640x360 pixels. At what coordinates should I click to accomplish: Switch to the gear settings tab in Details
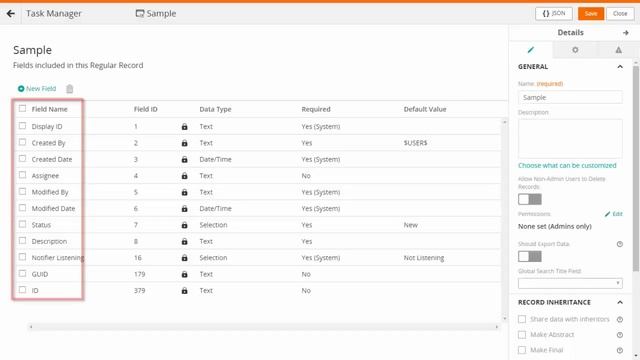(575, 50)
